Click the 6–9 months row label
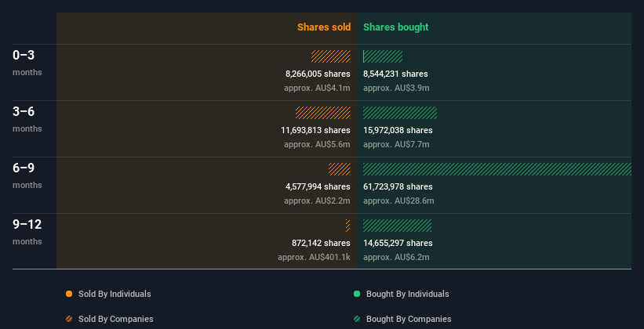 coord(27,175)
